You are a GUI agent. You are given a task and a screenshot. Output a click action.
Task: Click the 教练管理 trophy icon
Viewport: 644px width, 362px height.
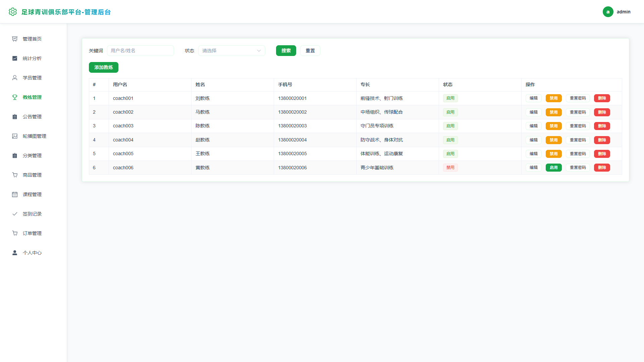[15, 97]
